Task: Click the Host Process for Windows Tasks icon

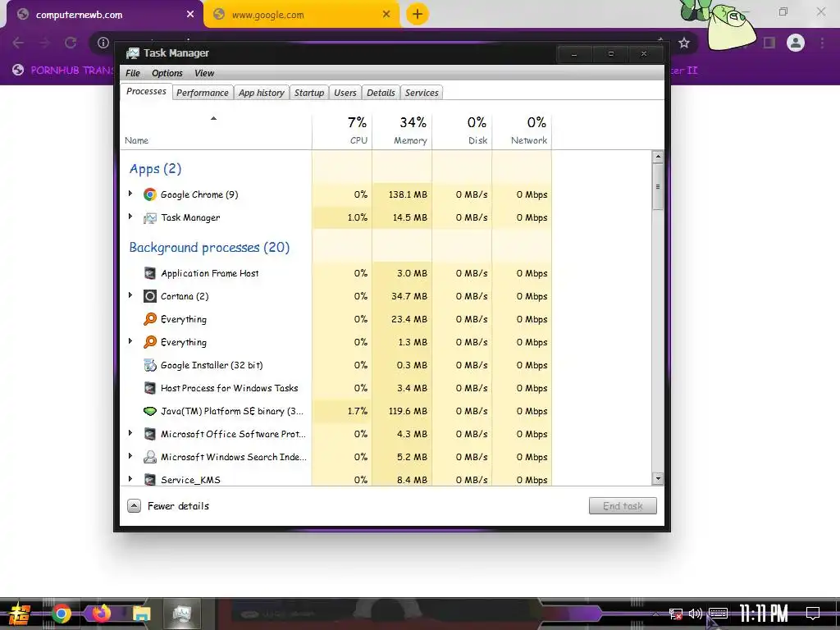Action: [150, 388]
